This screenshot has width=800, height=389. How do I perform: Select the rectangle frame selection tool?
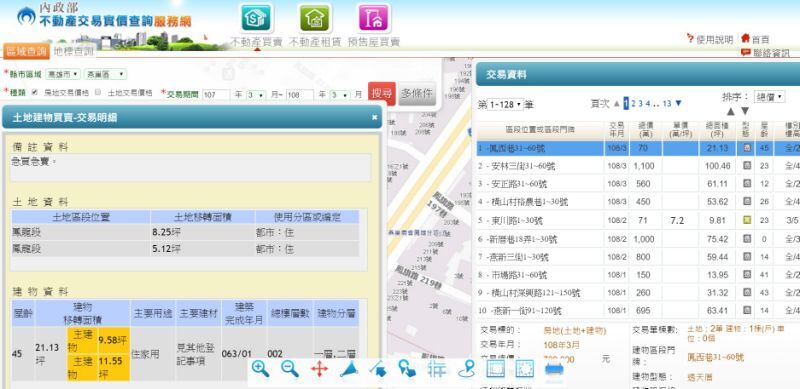coord(495,369)
